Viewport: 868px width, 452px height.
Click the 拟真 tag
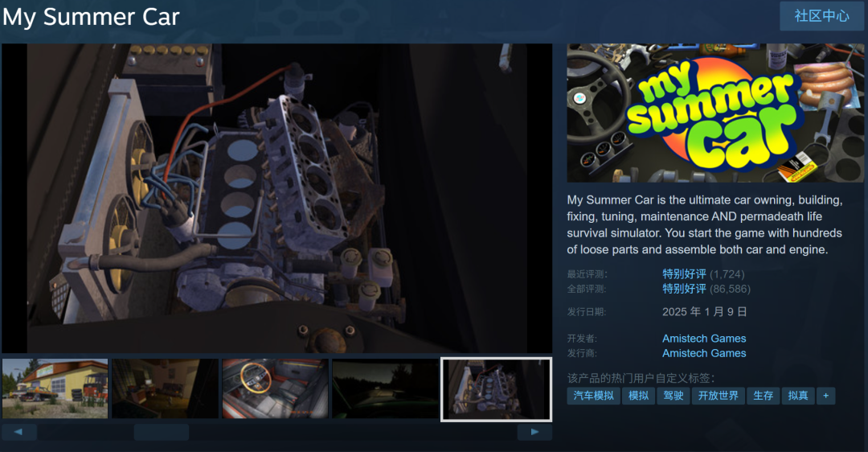pyautogui.click(x=798, y=396)
